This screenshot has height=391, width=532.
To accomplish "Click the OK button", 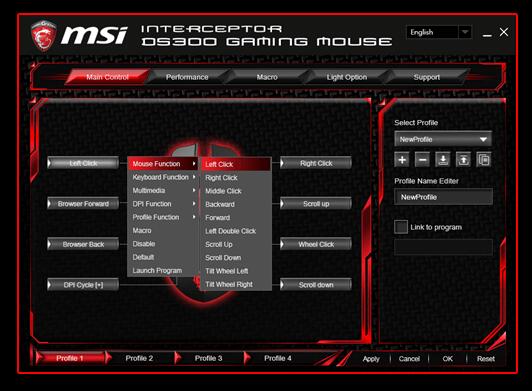I will tap(447, 358).
